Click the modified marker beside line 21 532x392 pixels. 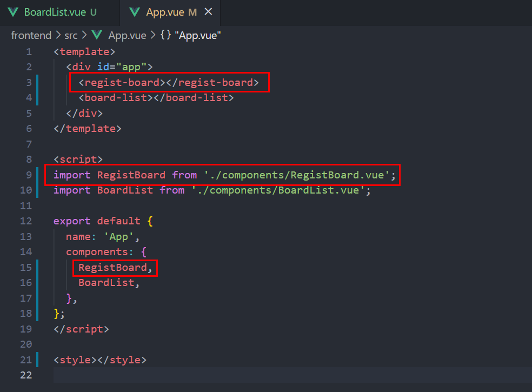tap(37, 360)
